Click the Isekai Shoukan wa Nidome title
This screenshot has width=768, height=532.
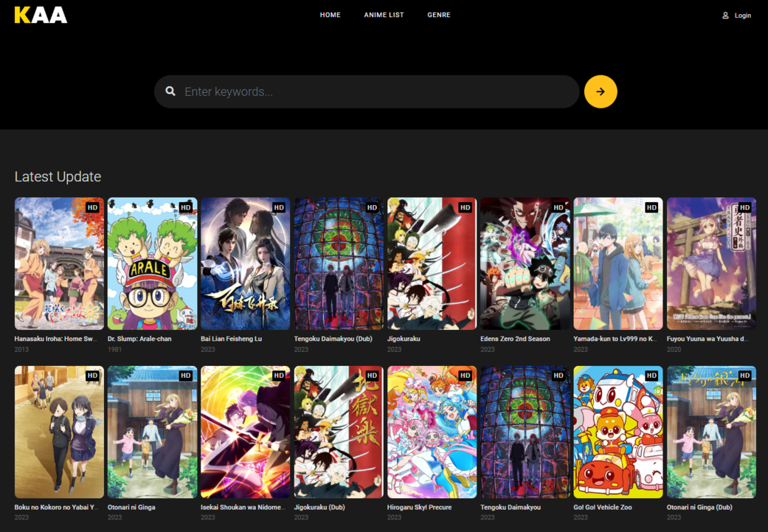click(x=243, y=508)
